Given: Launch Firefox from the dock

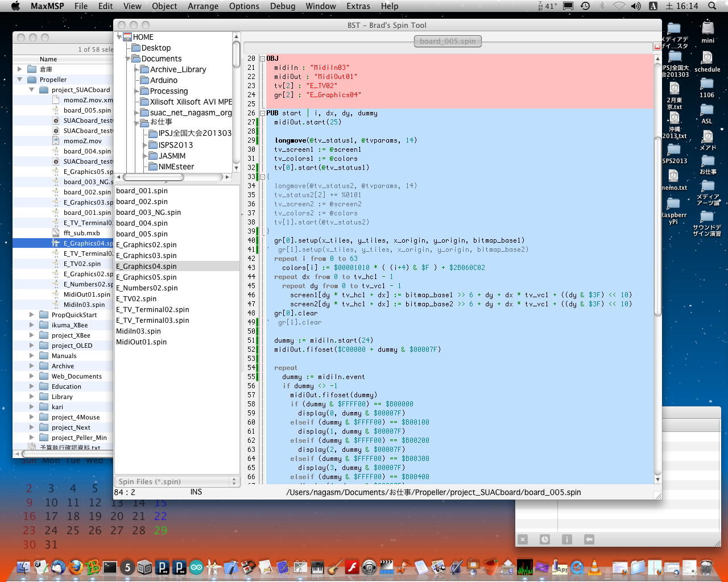Looking at the screenshot, I should click(76, 567).
